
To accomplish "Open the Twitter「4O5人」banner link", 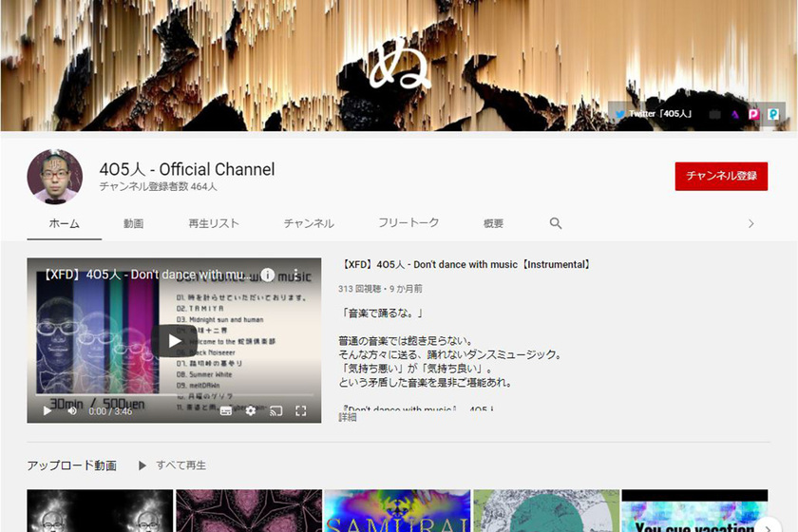I will coord(655,114).
